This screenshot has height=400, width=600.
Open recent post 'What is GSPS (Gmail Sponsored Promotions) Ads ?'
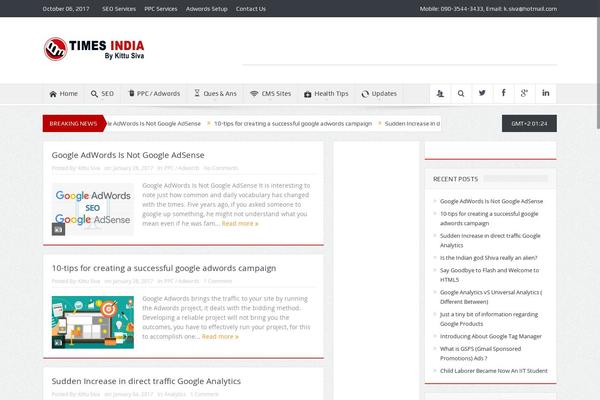click(x=480, y=354)
